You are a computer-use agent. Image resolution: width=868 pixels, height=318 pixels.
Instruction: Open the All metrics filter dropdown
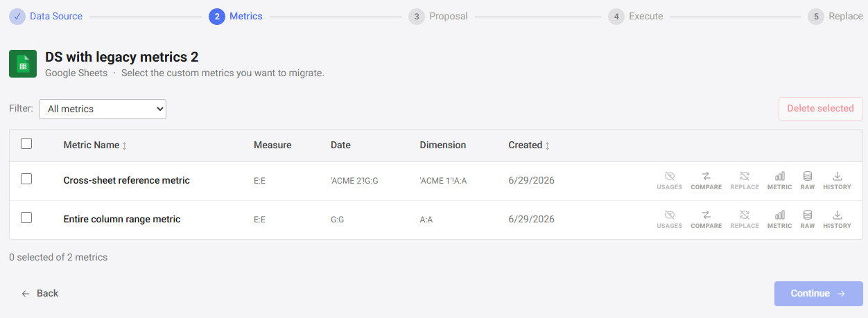coord(103,109)
